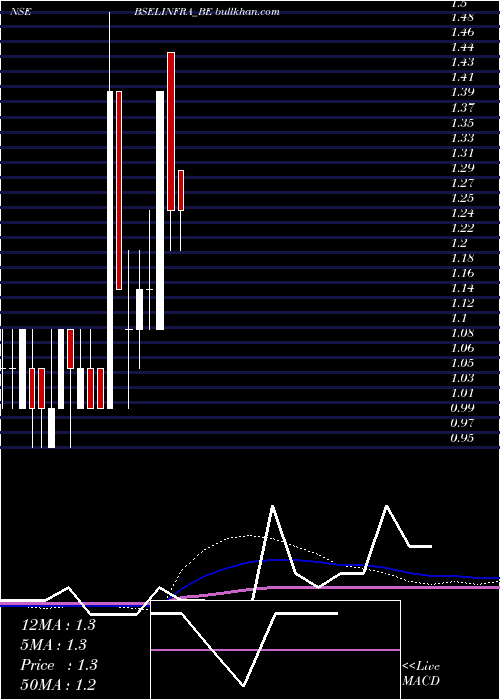The width and height of the screenshot is (500, 700).
Task: Click the 1.2 price axis label
Action: pos(459,244)
